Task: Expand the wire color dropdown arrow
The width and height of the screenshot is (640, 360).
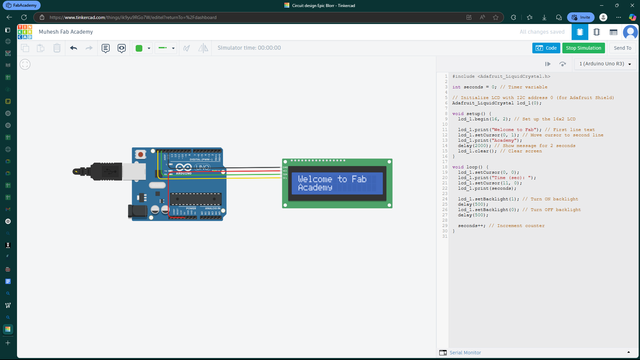Action: [149, 48]
